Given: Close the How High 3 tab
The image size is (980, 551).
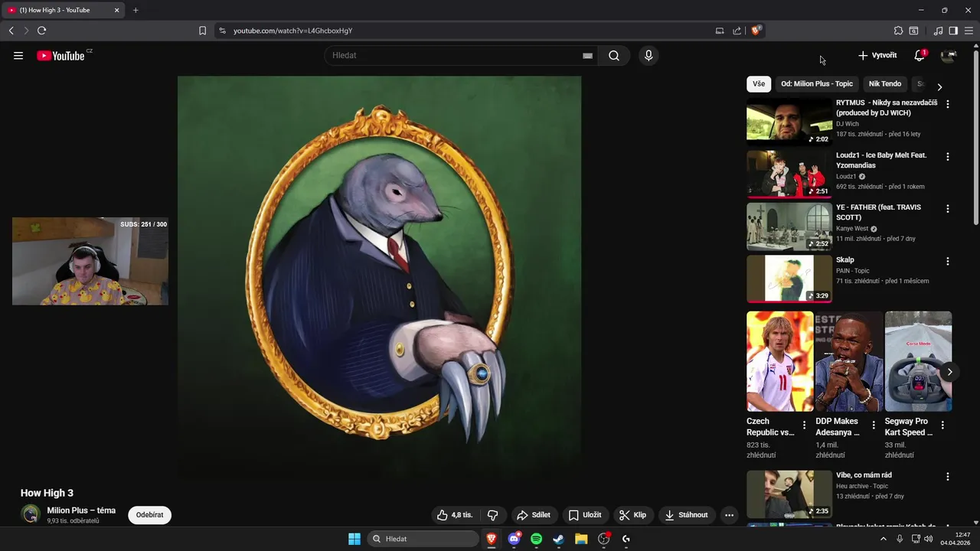Looking at the screenshot, I should coord(117,10).
